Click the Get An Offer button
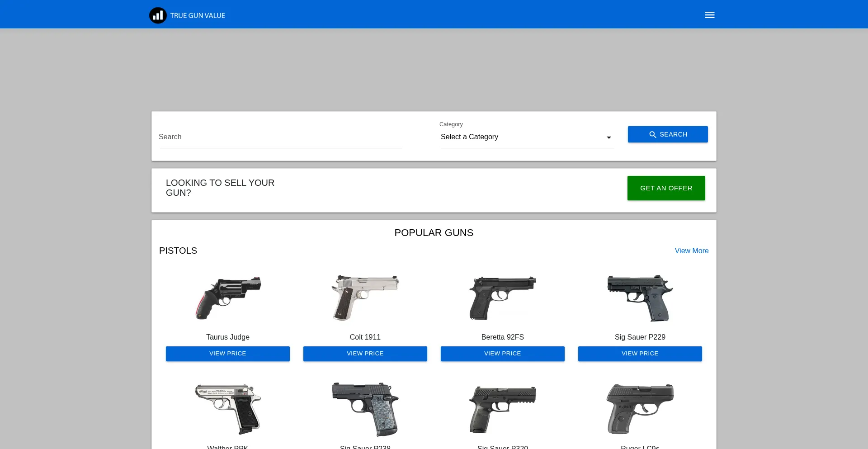The image size is (868, 449). tap(665, 188)
